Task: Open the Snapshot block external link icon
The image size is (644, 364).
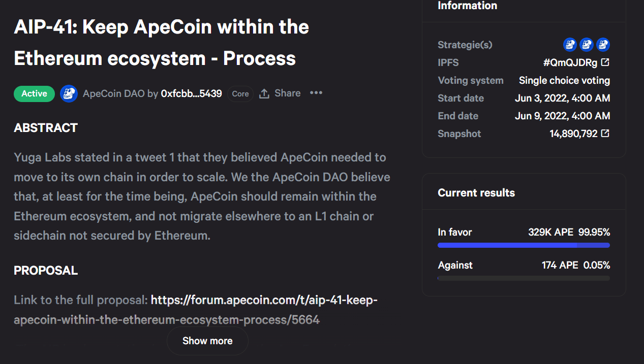Action: (x=605, y=134)
